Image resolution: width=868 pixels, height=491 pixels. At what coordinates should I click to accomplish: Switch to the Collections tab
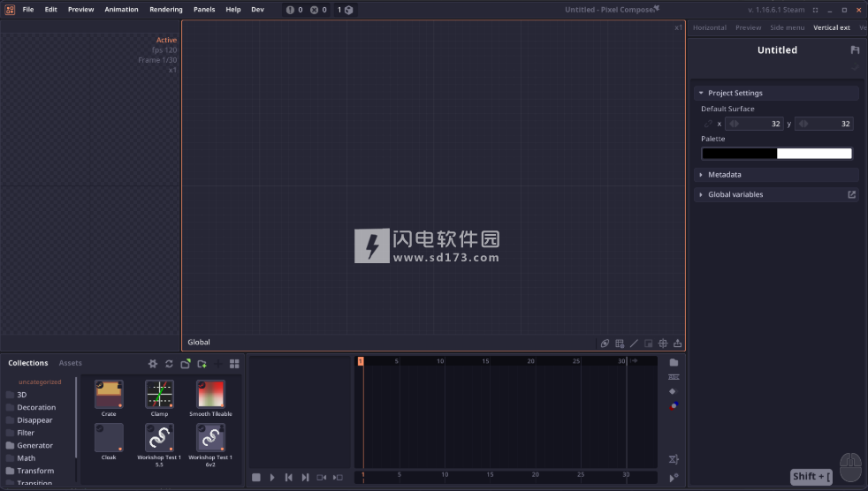[28, 363]
